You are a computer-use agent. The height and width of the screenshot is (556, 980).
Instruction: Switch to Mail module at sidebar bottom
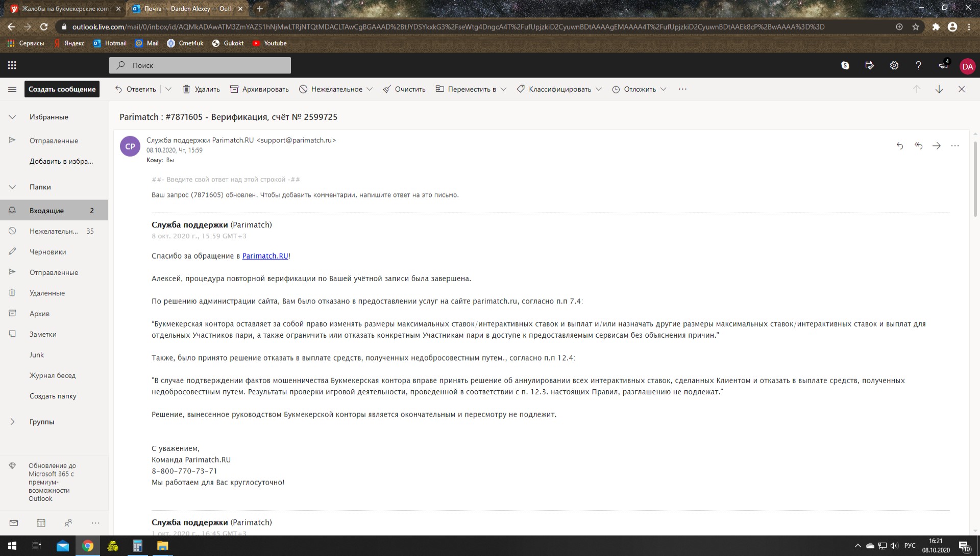pos(14,523)
